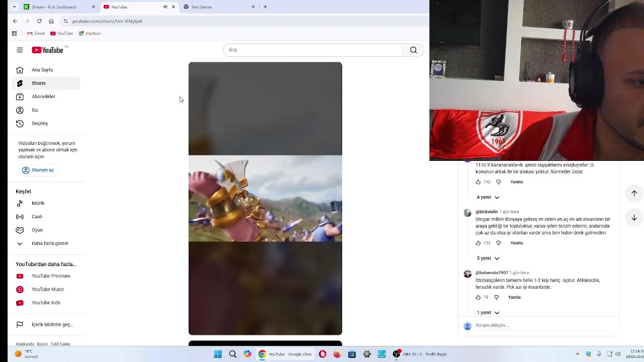644x362 pixels.
Task: Click Yanıtla under @batomato7907 comment
Action: coord(514,297)
